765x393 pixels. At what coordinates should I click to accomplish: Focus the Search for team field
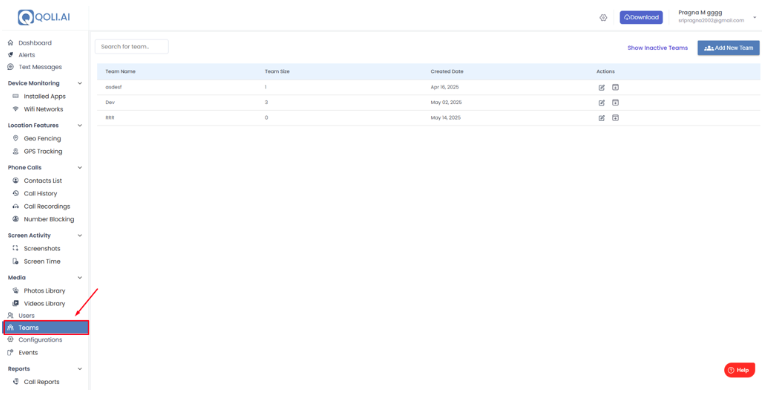132,47
